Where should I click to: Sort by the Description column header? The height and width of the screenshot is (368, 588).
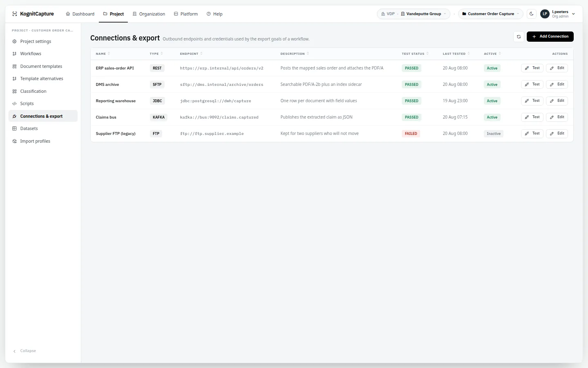[x=295, y=54]
